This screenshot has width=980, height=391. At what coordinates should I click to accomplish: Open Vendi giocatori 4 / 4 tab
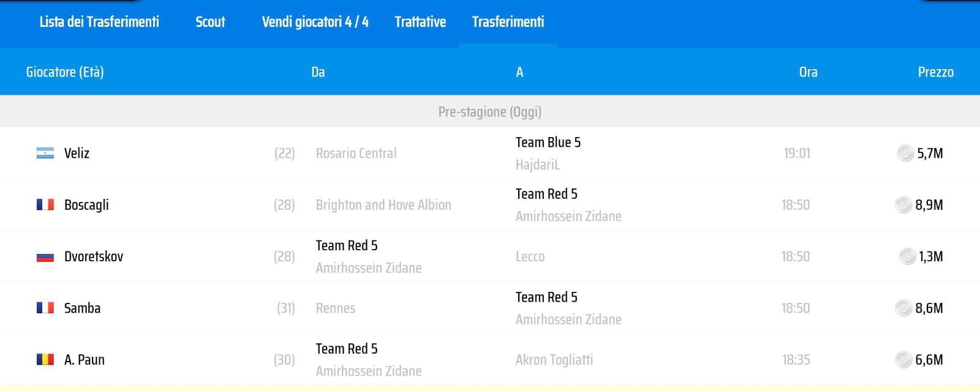315,22
